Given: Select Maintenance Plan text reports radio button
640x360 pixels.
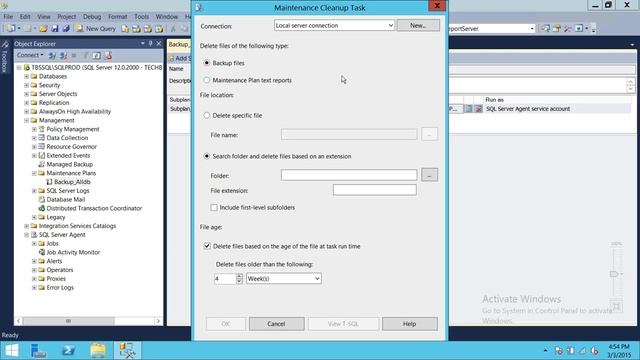Looking at the screenshot, I should coord(207,80).
